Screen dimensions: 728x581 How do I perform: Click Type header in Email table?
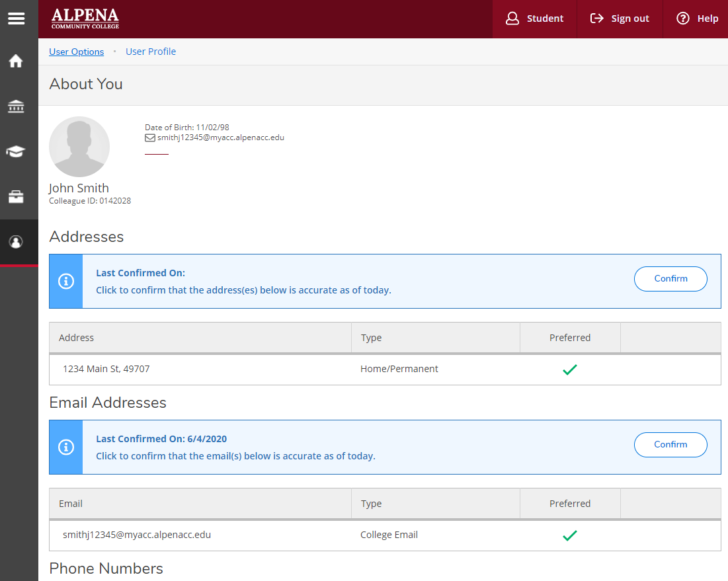[436, 504]
